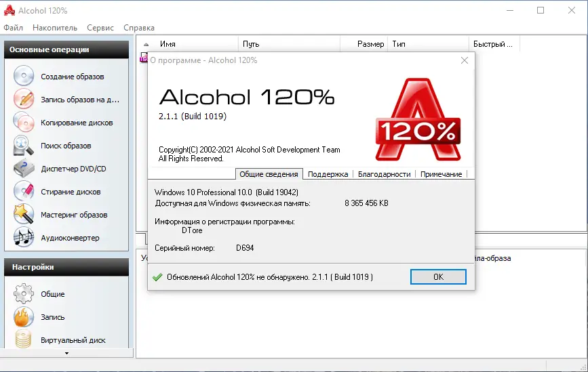Open the Файл menu
The height and width of the screenshot is (372, 588).
13,28
